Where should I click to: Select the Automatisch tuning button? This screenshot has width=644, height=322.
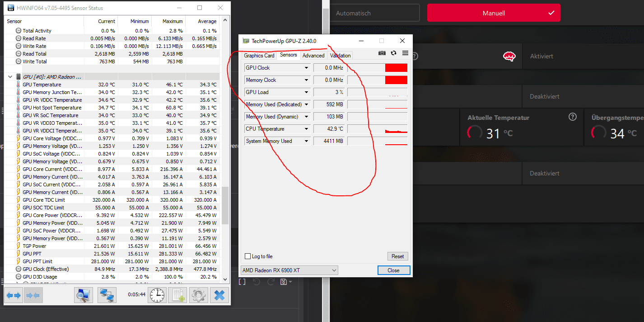point(374,13)
